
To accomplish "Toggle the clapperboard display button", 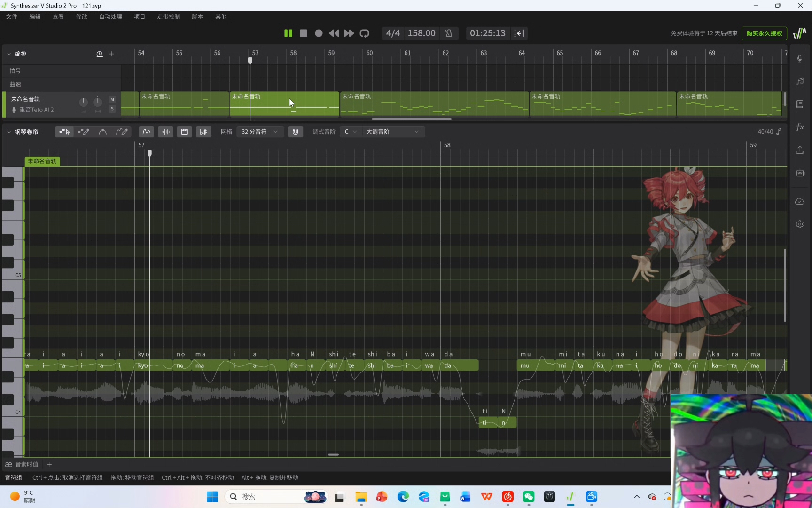I will pyautogui.click(x=185, y=132).
